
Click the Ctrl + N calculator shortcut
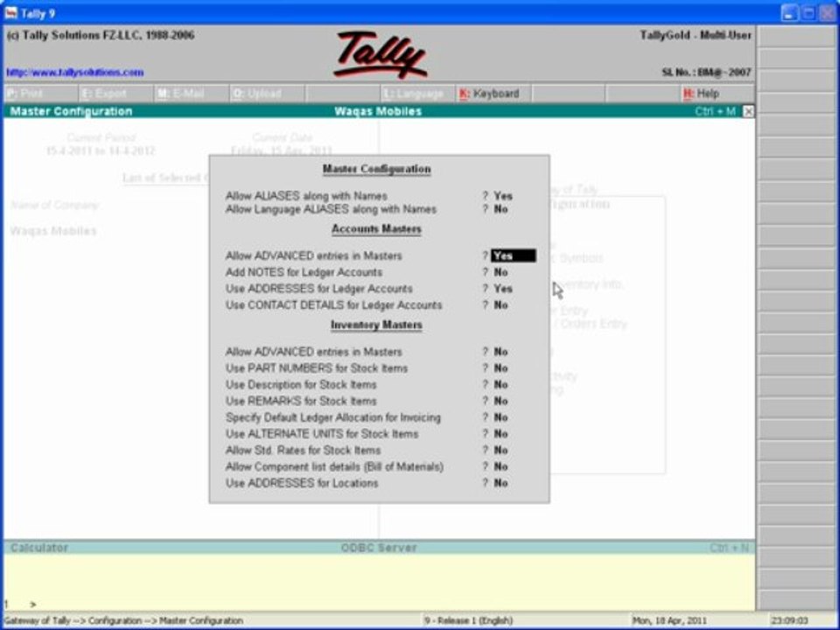pos(729,548)
